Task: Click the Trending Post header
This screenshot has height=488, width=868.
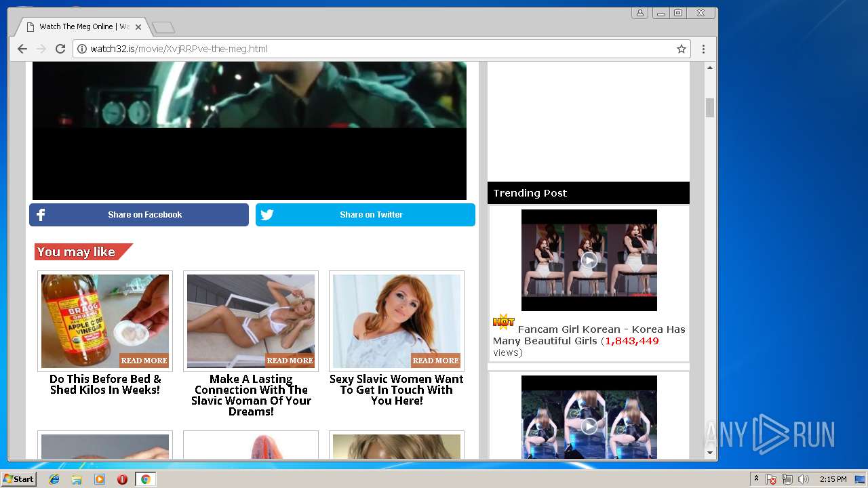Action: [589, 193]
